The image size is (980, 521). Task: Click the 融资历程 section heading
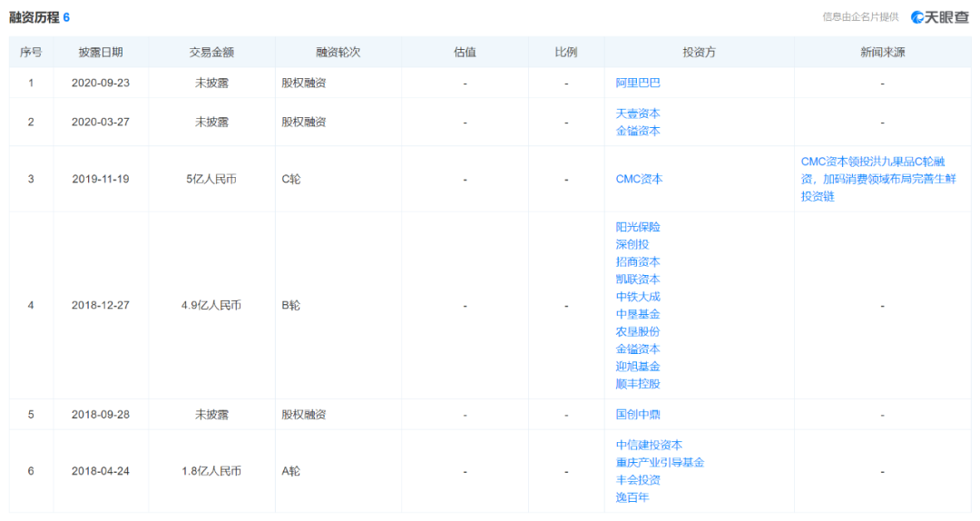pyautogui.click(x=34, y=17)
